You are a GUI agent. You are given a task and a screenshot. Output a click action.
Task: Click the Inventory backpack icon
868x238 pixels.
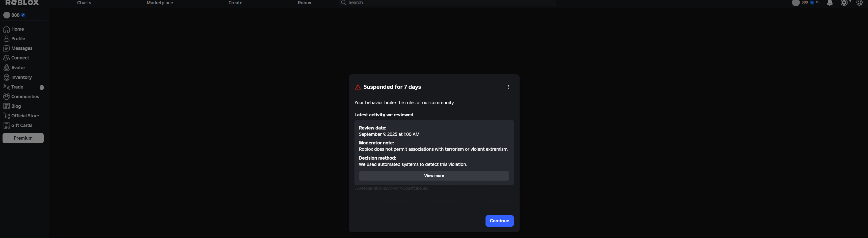(6, 77)
